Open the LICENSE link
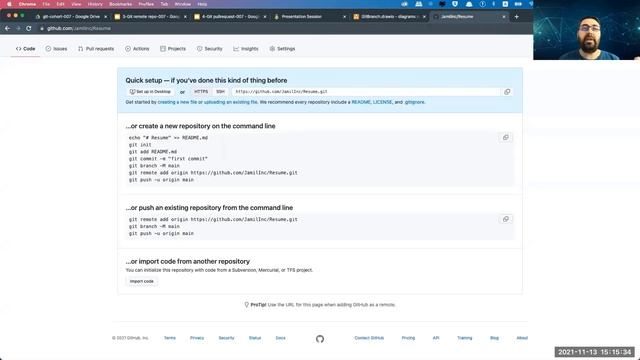The height and width of the screenshot is (360, 640). (x=382, y=102)
